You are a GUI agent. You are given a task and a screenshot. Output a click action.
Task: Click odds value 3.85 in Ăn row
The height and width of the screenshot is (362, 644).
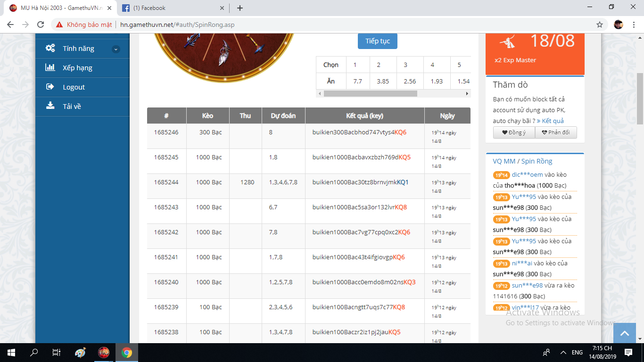[383, 81]
